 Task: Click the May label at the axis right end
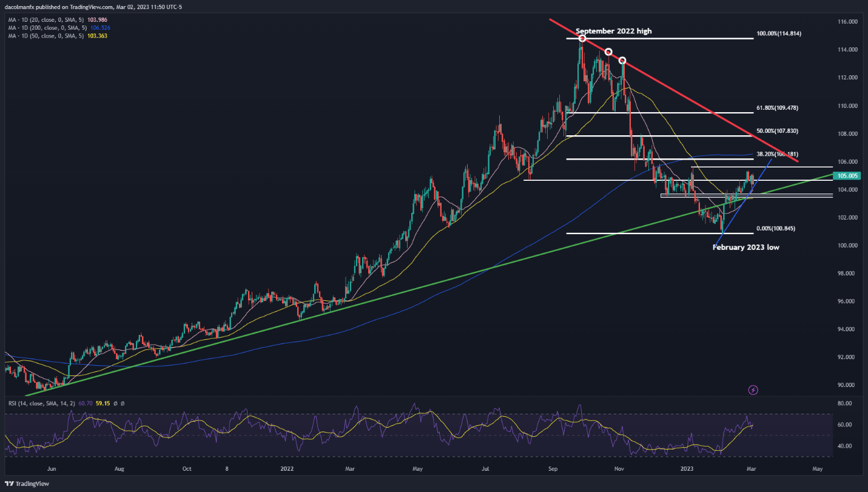817,469
